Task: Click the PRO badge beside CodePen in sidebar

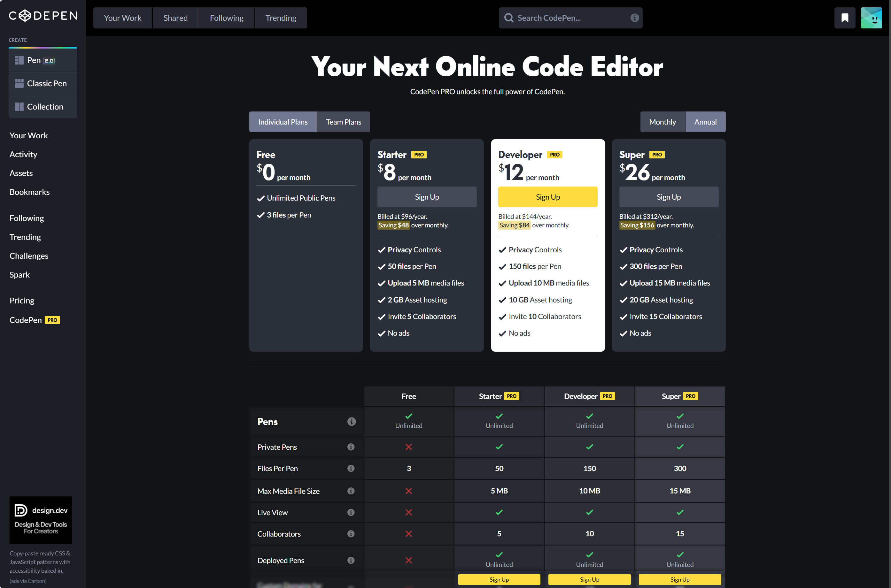Action: (x=52, y=320)
